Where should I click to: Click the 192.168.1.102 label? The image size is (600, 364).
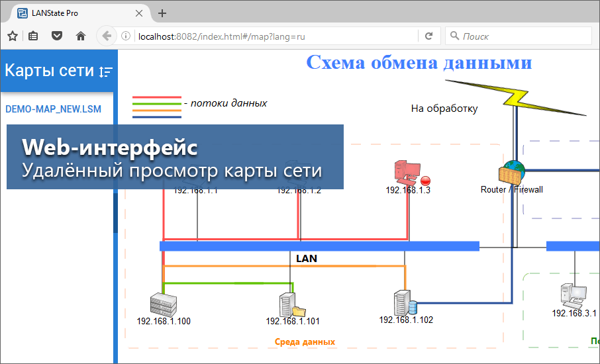pyautogui.click(x=406, y=320)
